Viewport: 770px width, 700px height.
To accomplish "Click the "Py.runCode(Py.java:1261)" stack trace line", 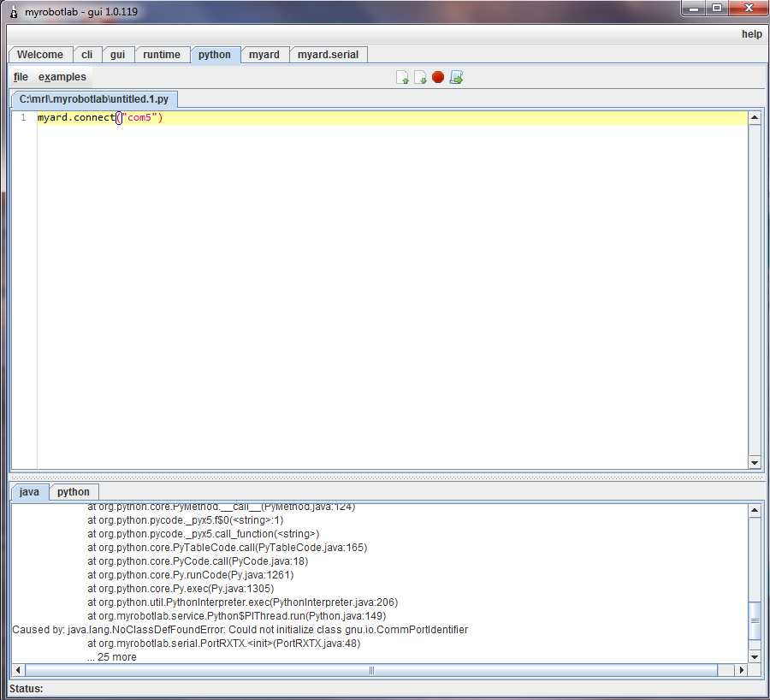I will [191, 575].
